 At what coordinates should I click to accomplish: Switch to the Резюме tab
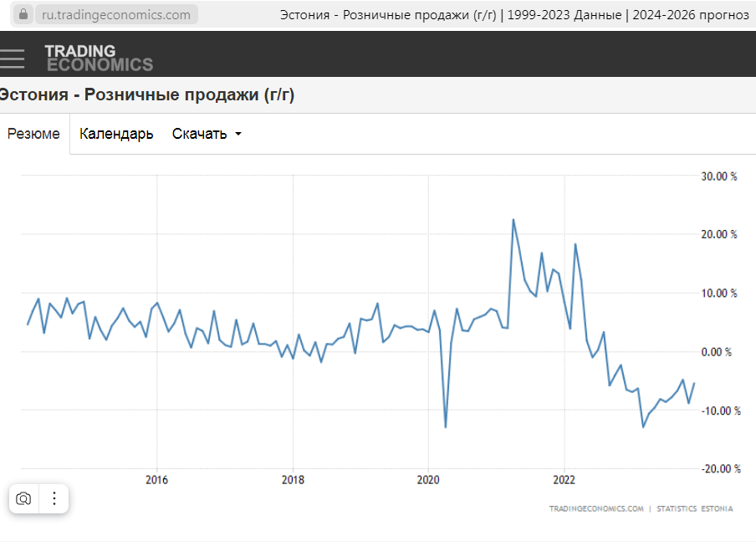tap(33, 134)
